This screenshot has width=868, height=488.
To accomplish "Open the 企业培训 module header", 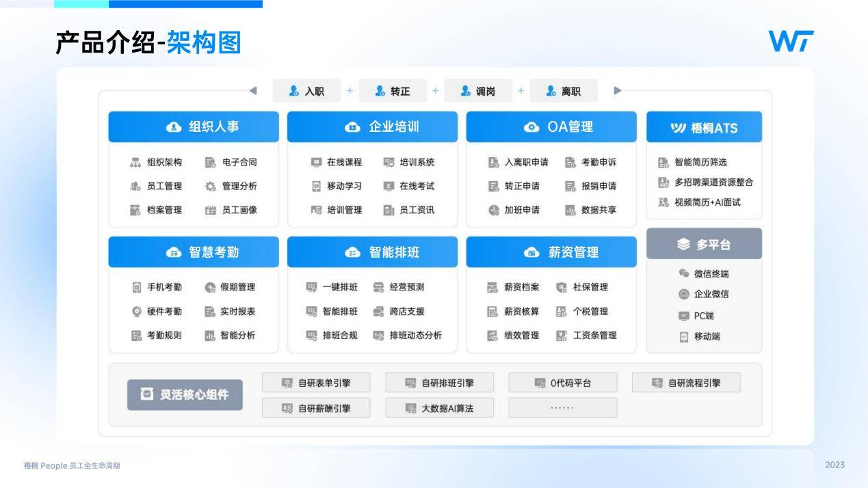I will pyautogui.click(x=372, y=126).
